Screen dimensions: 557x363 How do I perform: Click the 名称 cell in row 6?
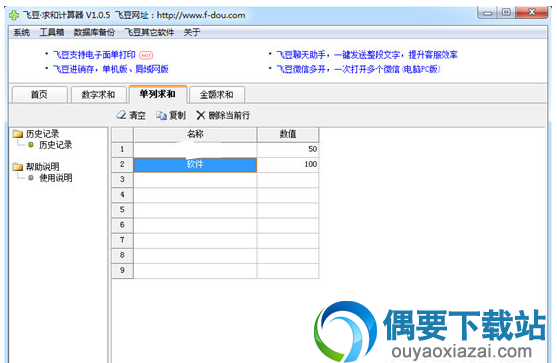[195, 225]
